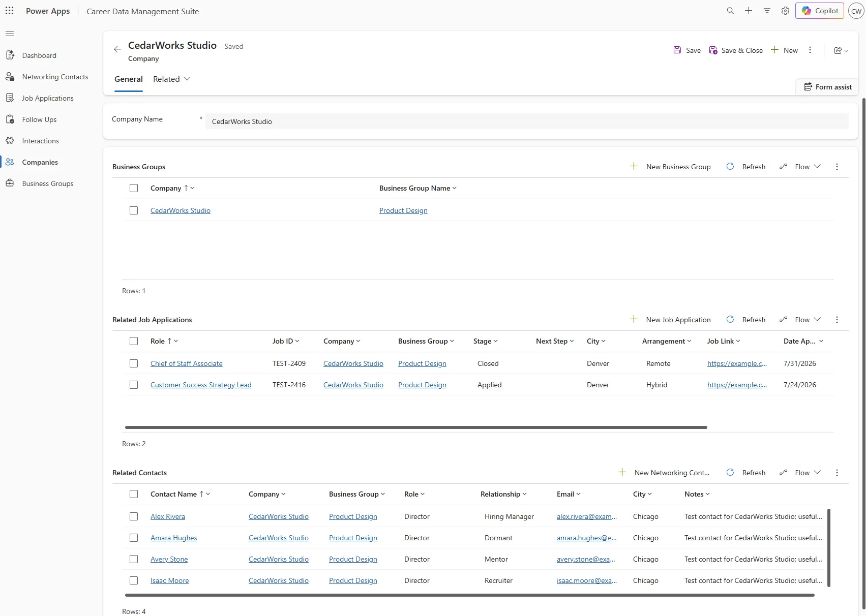Viewport: 866px width, 616px height.
Task: Open Interactions in the sidebar
Action: coord(40,141)
